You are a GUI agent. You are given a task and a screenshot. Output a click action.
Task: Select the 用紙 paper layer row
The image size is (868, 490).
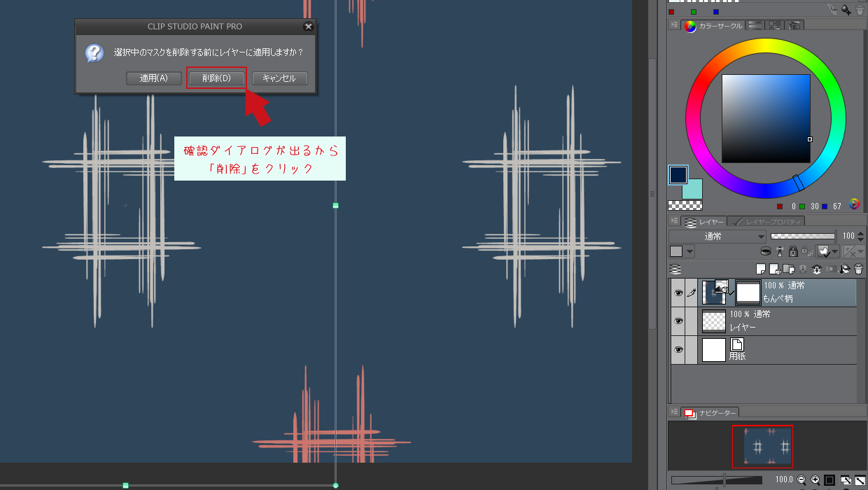778,349
